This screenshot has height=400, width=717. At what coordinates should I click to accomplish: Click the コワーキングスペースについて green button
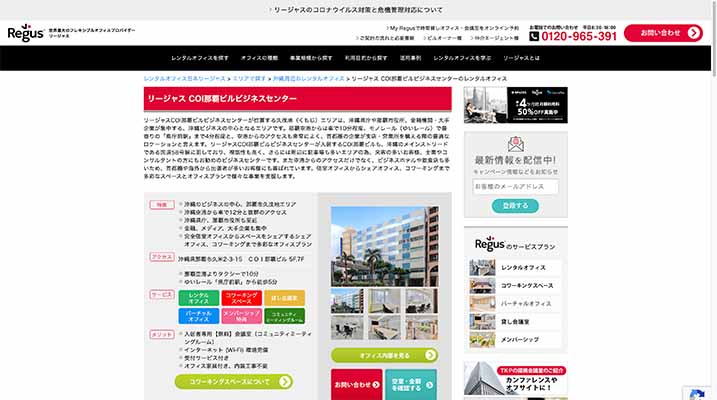234,382
